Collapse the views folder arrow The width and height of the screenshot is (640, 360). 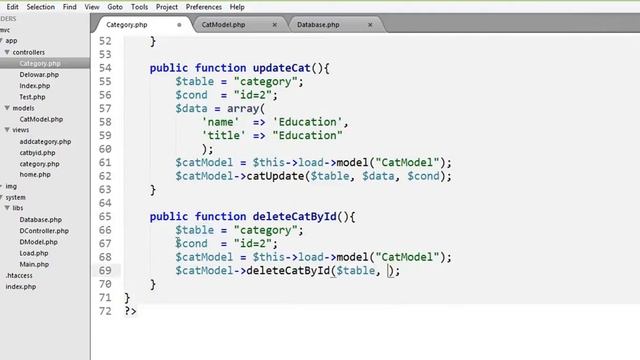click(x=7, y=130)
